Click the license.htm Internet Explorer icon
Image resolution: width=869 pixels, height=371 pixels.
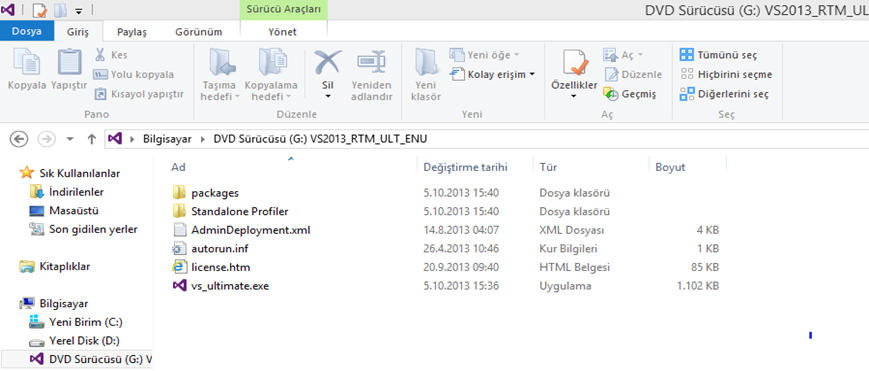tap(179, 267)
